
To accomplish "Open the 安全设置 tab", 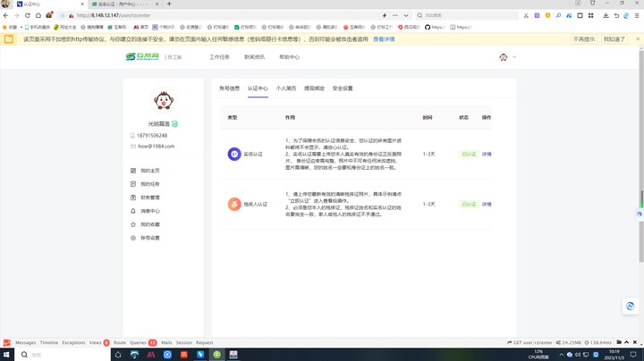I will point(343,88).
